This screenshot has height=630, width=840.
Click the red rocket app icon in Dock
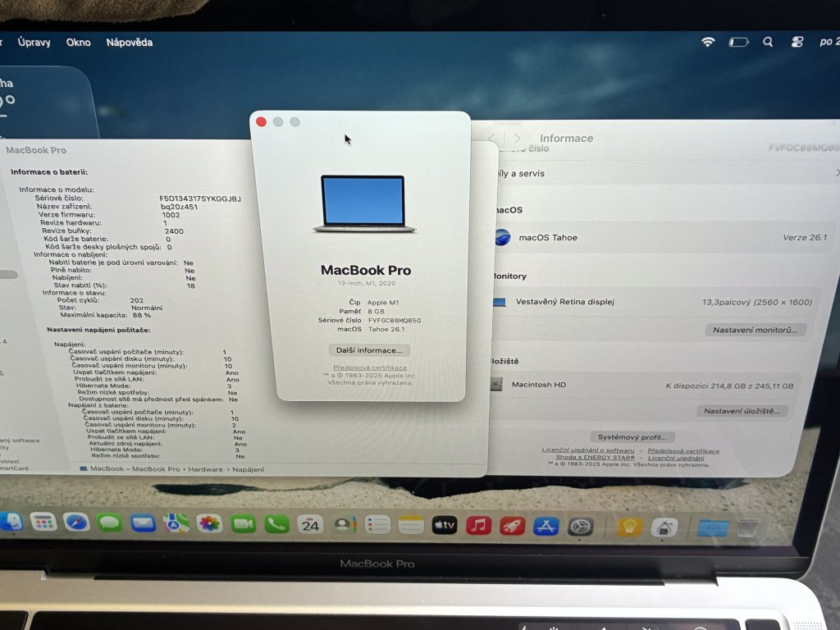click(x=512, y=527)
